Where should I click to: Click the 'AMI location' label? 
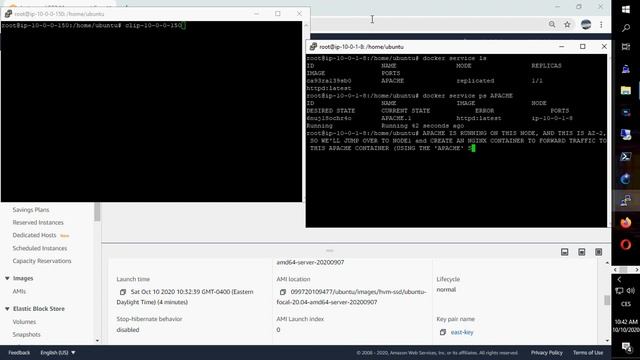click(293, 280)
